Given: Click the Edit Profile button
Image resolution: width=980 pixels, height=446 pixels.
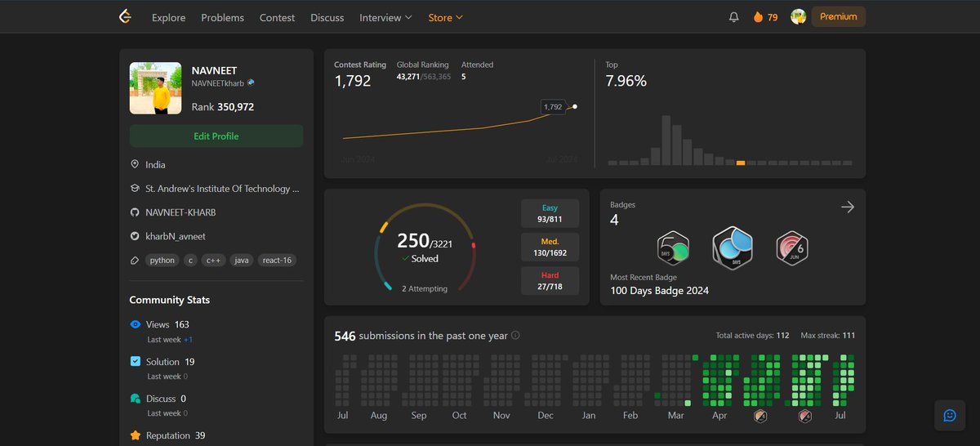Looking at the screenshot, I should [216, 136].
